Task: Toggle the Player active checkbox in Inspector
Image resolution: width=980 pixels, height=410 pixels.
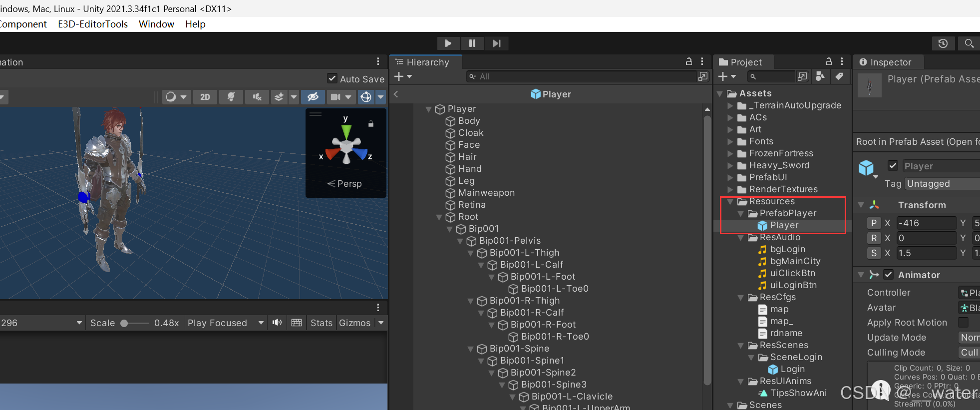Action: coord(893,166)
